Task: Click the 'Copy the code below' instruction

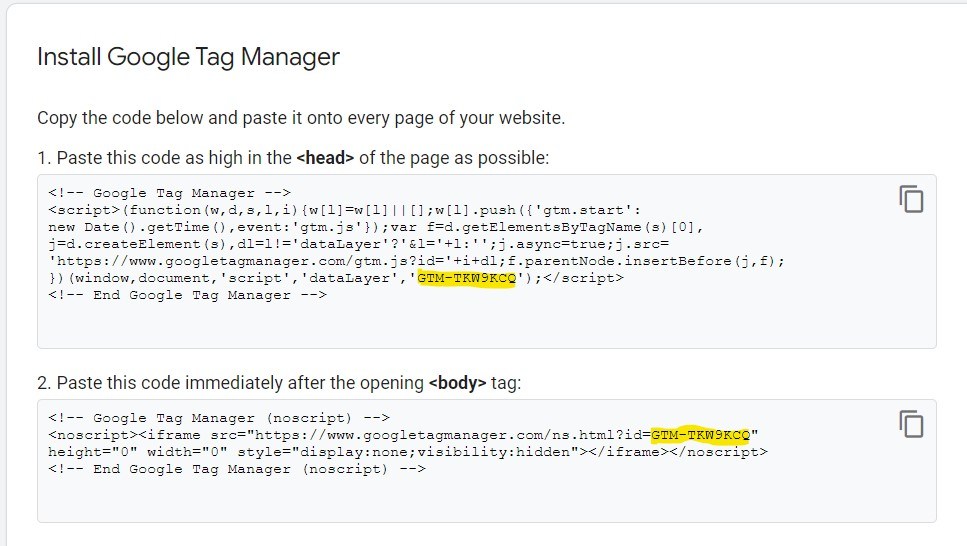Action: 300,118
